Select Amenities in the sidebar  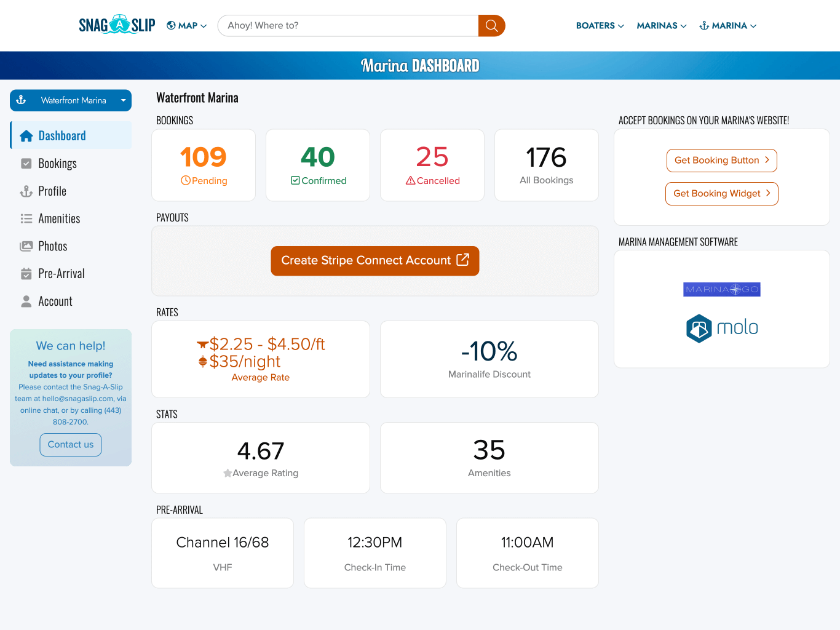click(x=71, y=218)
